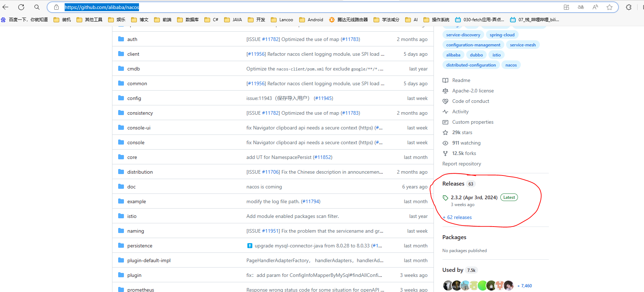Viewport: 644px width, 292px height.
Task: Click the dubbo topic tag
Action: tap(476, 55)
